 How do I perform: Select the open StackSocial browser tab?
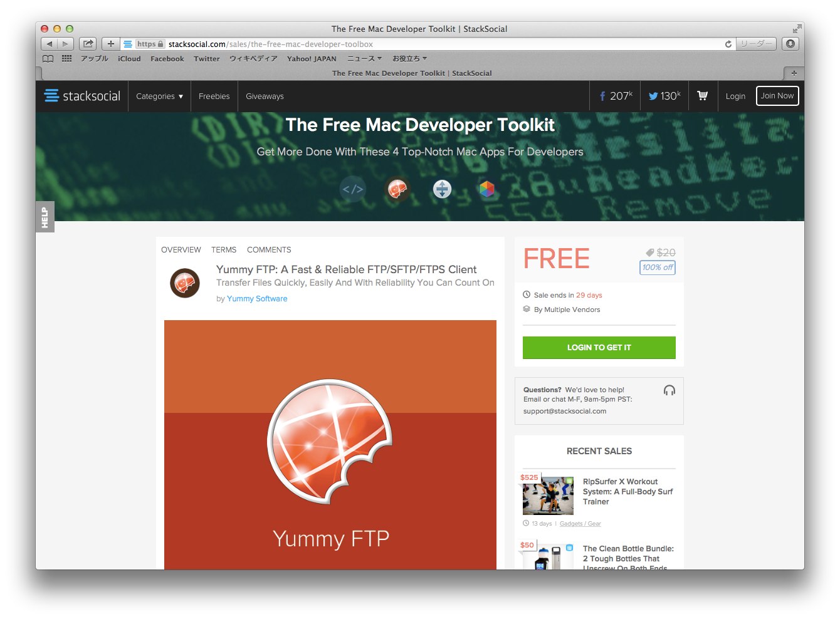point(412,73)
